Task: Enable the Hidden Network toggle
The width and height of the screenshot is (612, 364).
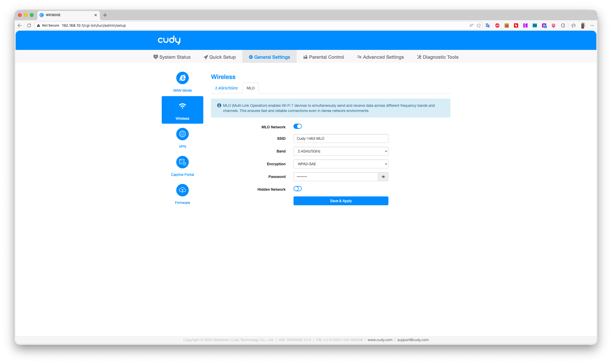Action: (x=297, y=189)
